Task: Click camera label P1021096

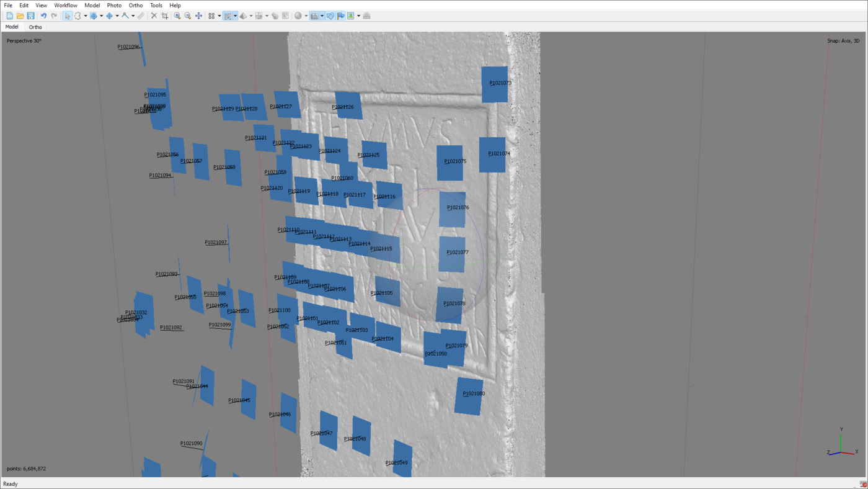Action: (129, 47)
